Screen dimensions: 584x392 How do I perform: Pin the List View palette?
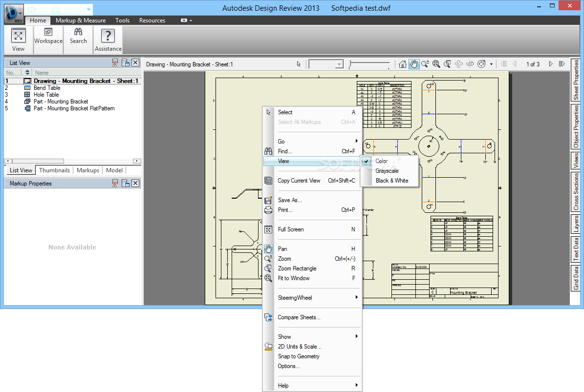click(x=115, y=62)
